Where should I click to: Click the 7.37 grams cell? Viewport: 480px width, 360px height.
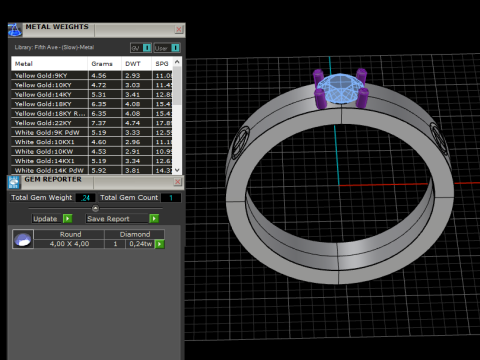105,123
